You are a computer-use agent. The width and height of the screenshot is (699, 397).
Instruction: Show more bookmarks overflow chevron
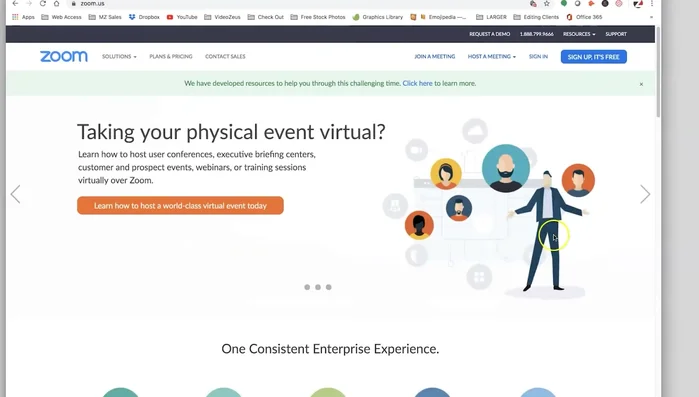(x=651, y=17)
